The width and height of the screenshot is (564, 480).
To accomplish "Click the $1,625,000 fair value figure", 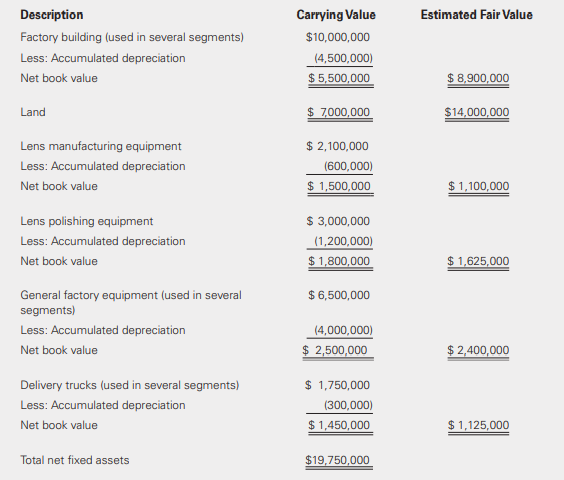I will [x=478, y=261].
